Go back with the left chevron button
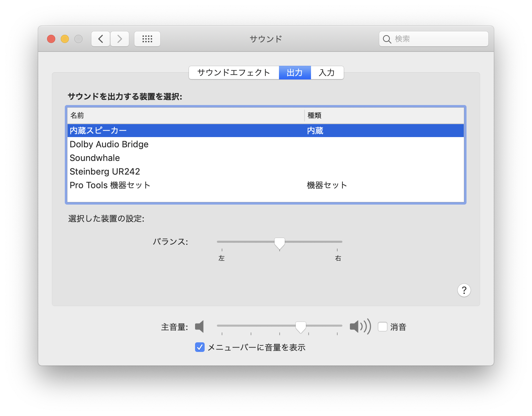Image resolution: width=532 pixels, height=416 pixels. [x=101, y=39]
